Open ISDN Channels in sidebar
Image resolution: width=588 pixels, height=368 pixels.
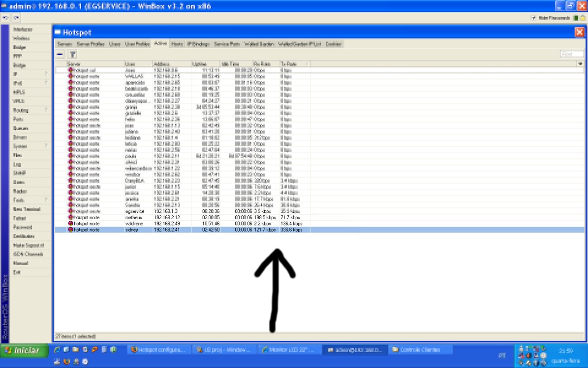(x=28, y=254)
